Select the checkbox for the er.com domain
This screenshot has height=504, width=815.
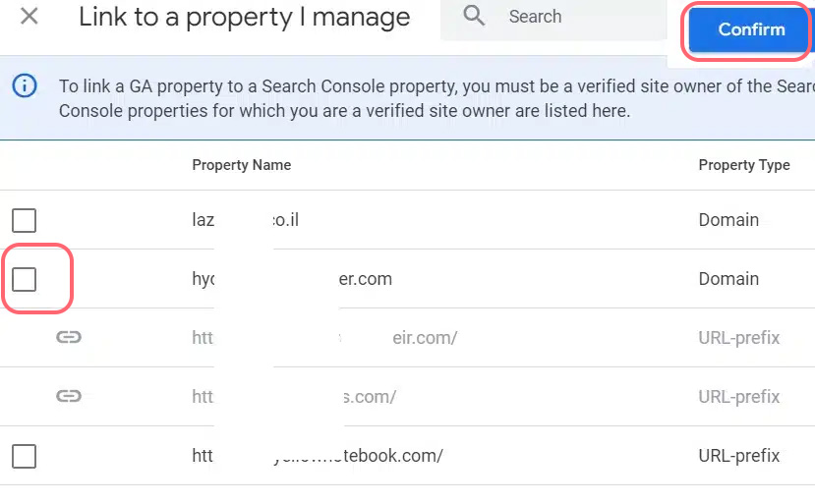click(24, 279)
